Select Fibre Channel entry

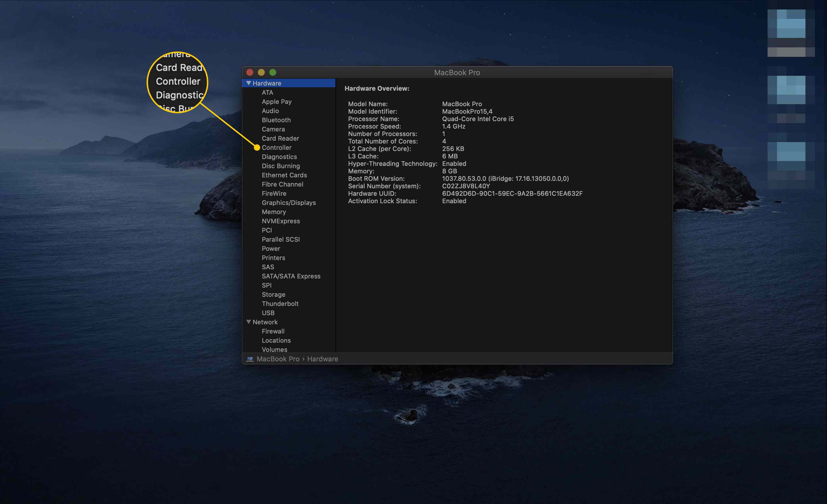click(x=282, y=184)
